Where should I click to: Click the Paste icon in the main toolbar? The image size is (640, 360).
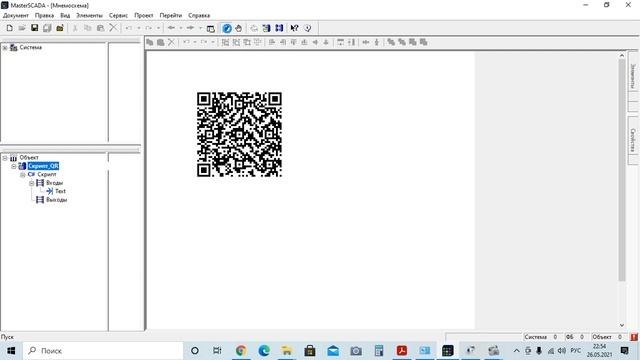100,28
